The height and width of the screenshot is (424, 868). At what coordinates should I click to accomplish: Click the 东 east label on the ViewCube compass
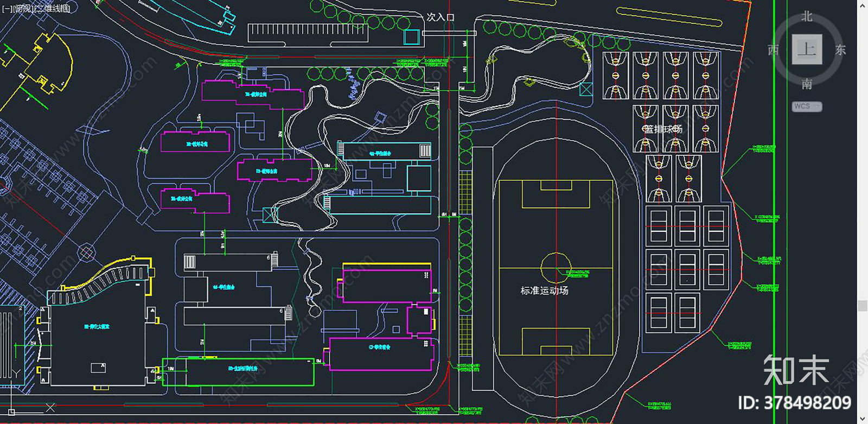[840, 50]
